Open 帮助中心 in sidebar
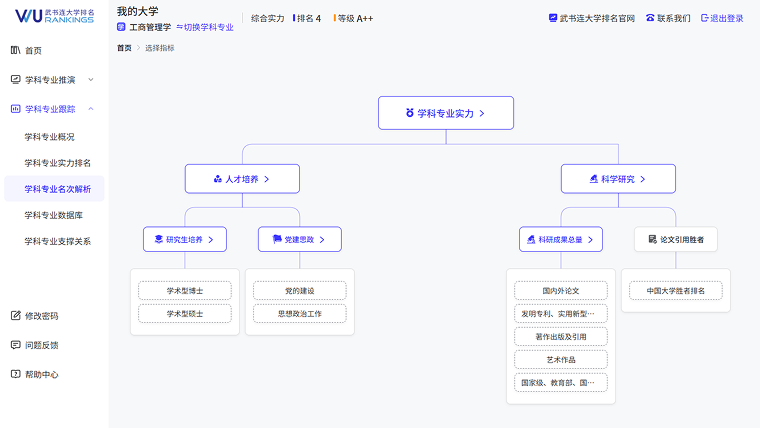Screen dimensions: 760x428 pyautogui.click(x=41, y=374)
